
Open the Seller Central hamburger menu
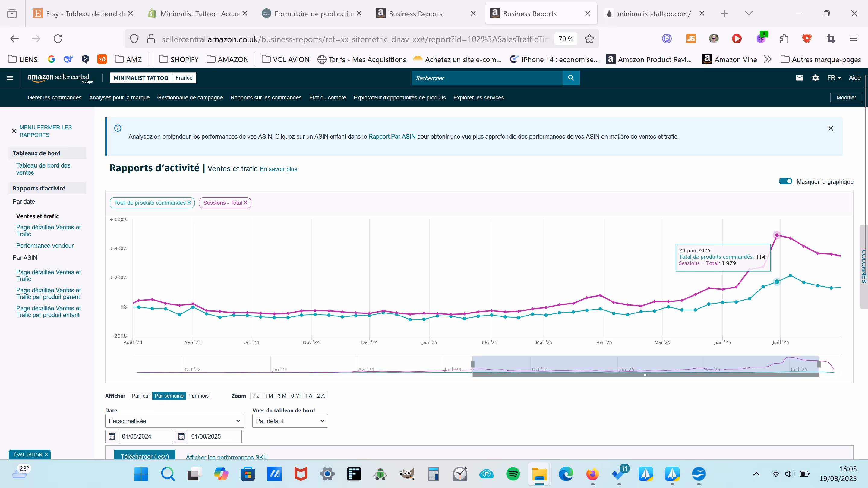tap(10, 78)
